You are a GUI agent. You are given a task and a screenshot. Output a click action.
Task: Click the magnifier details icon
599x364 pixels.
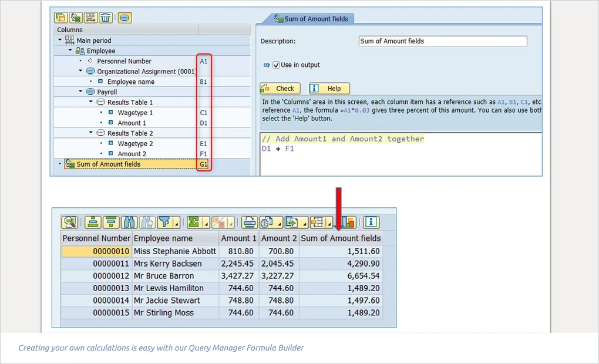pyautogui.click(x=70, y=223)
